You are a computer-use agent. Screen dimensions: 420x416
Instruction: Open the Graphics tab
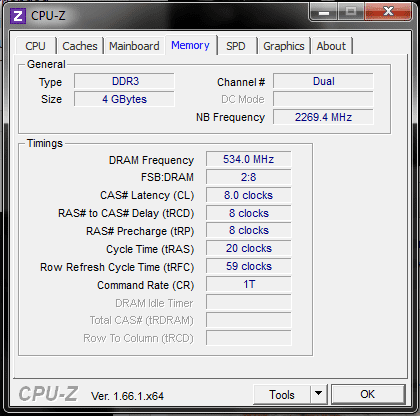pyautogui.click(x=284, y=46)
